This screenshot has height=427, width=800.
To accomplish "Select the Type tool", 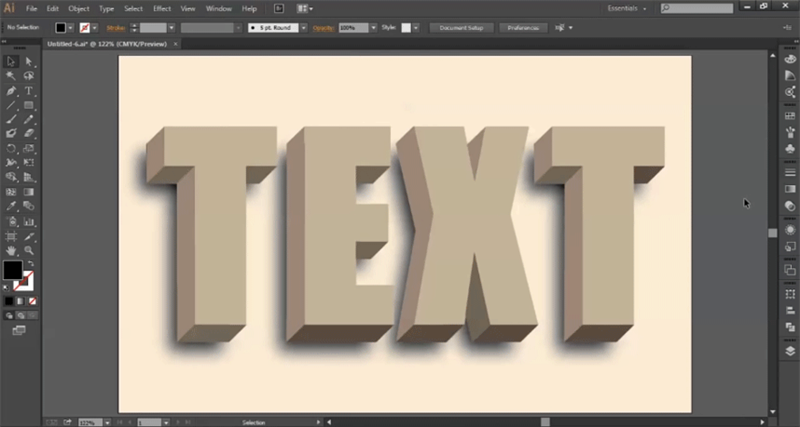I will coord(29,91).
